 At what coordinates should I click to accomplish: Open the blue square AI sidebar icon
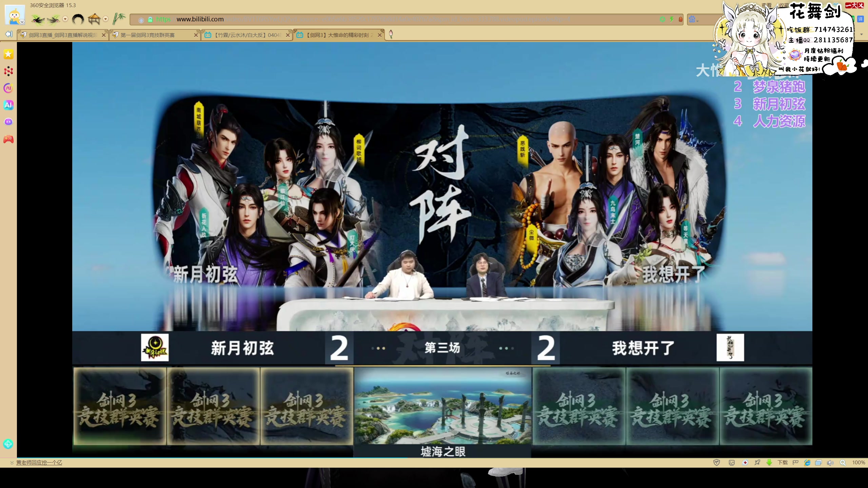tap(8, 105)
